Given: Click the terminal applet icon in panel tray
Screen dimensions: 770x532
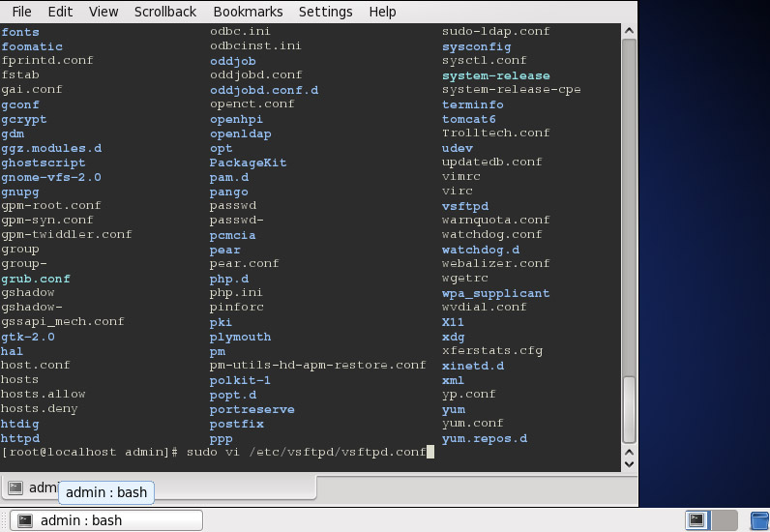Looking at the screenshot, I should (x=696, y=520).
